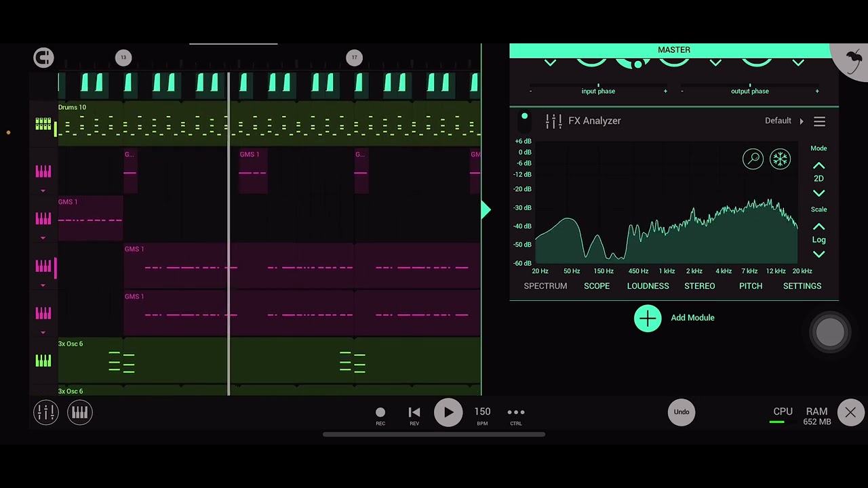Expand the second pink GMS track arrow
868x488 pixels.
(43, 238)
